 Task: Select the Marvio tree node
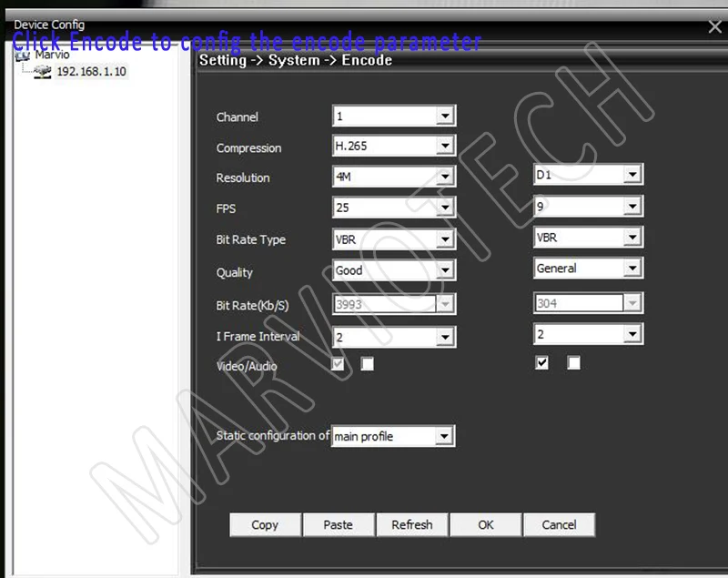click(x=52, y=55)
